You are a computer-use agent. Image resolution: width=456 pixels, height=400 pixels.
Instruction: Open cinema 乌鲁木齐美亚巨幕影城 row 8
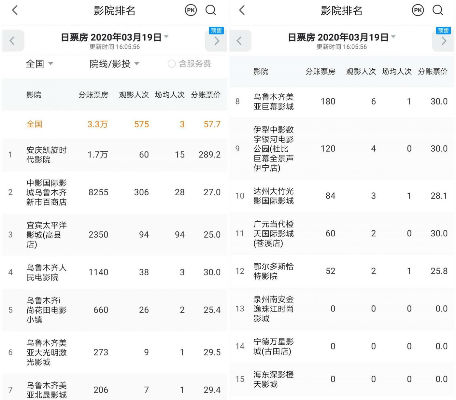click(x=342, y=101)
